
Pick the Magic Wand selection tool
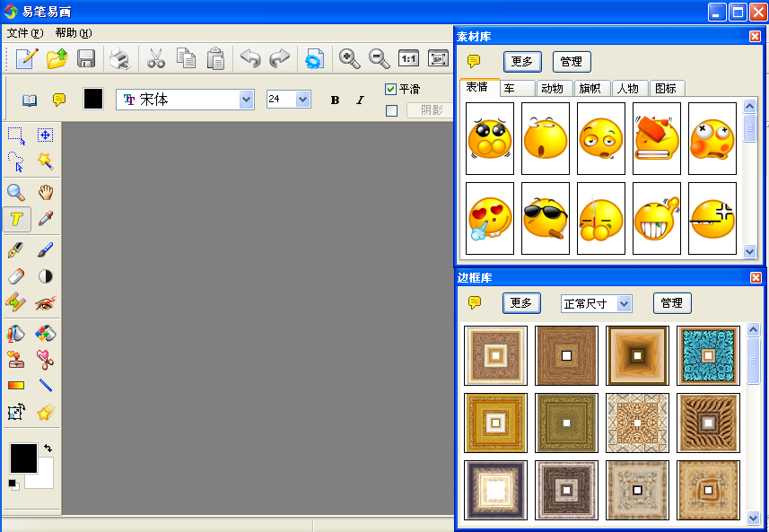(46, 162)
